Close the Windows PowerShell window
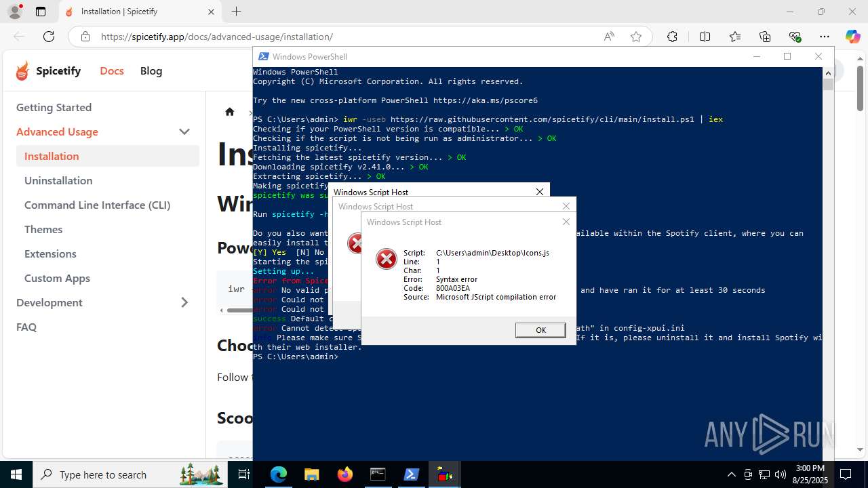The image size is (868, 488). 818,56
